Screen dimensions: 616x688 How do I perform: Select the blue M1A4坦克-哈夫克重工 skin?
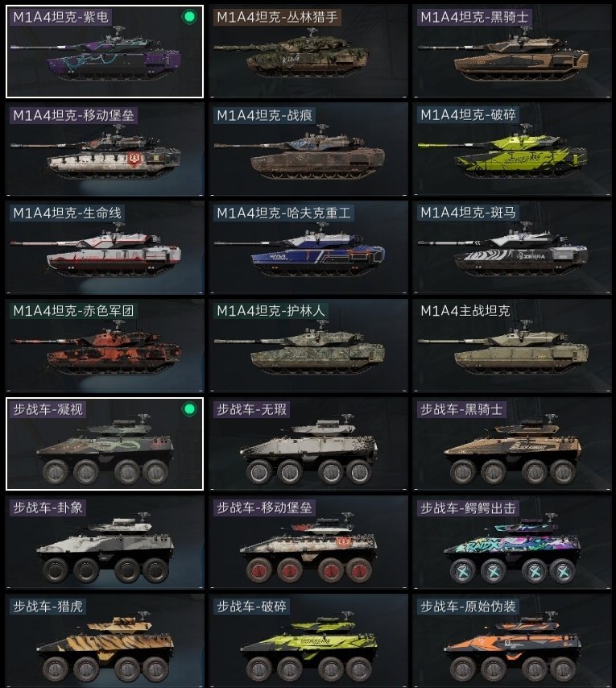point(308,247)
